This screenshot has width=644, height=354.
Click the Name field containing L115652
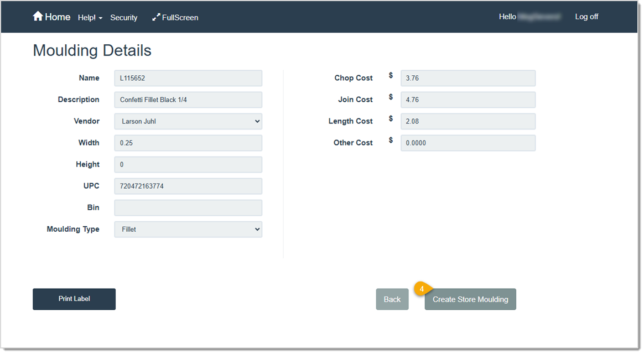pyautogui.click(x=188, y=78)
